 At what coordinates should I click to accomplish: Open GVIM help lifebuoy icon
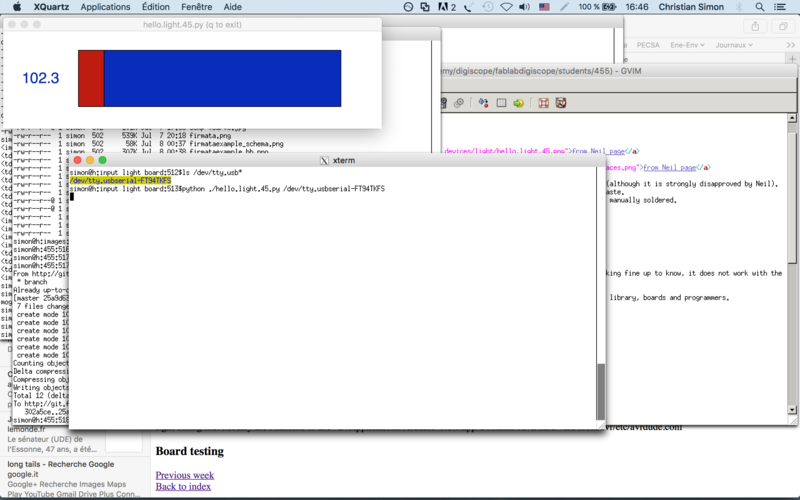point(543,103)
